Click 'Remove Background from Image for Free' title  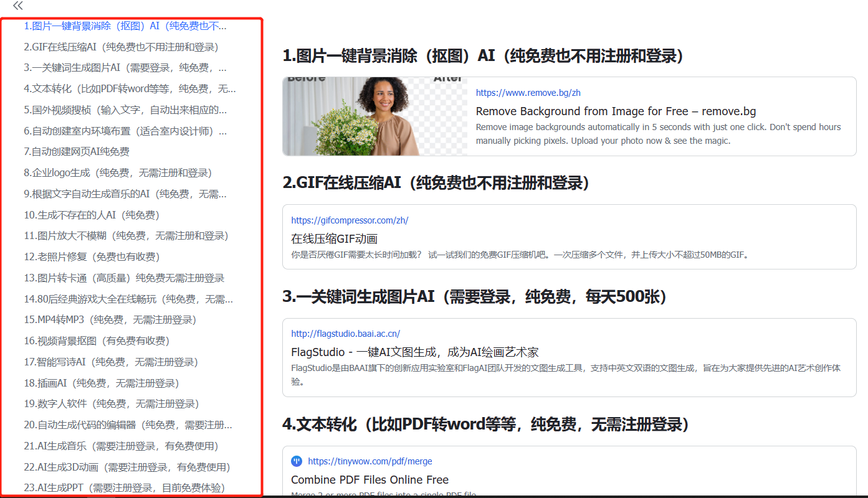(x=616, y=111)
